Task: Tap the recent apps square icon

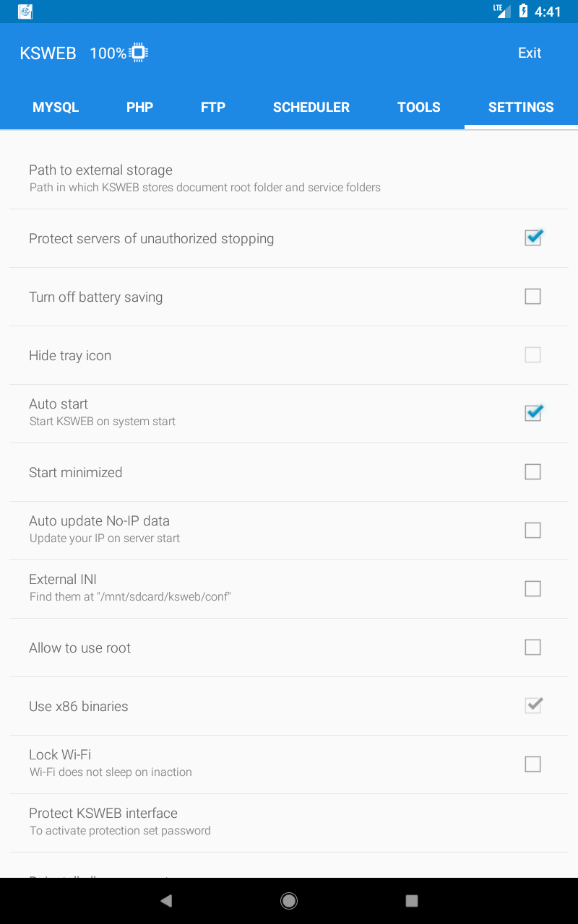Action: click(412, 900)
